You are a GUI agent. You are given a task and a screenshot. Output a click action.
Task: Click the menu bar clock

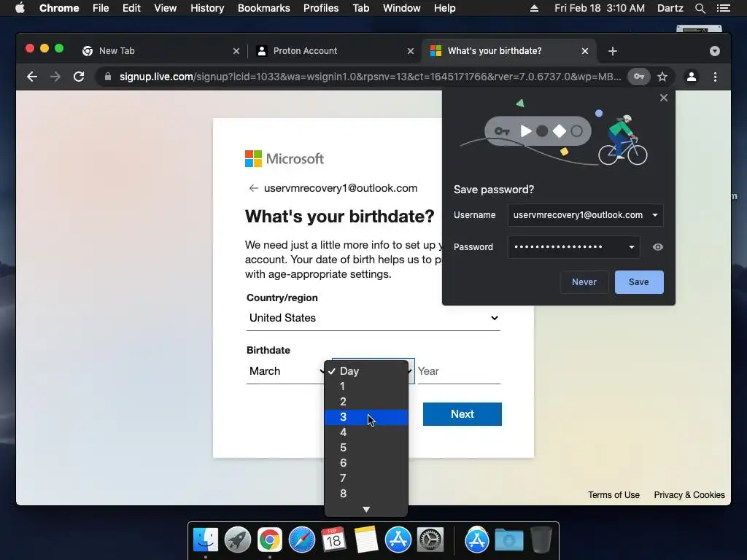600,8
